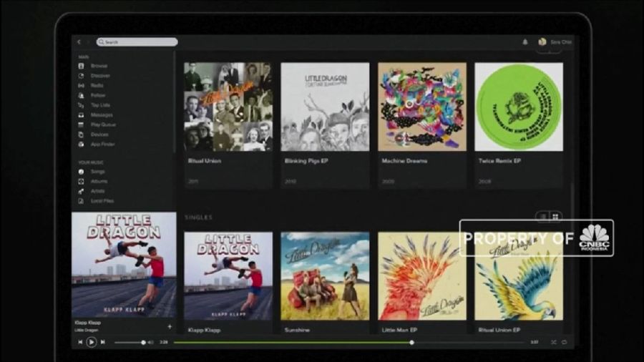Skip to the previous track
This screenshot has height=362, width=644.
coord(80,342)
